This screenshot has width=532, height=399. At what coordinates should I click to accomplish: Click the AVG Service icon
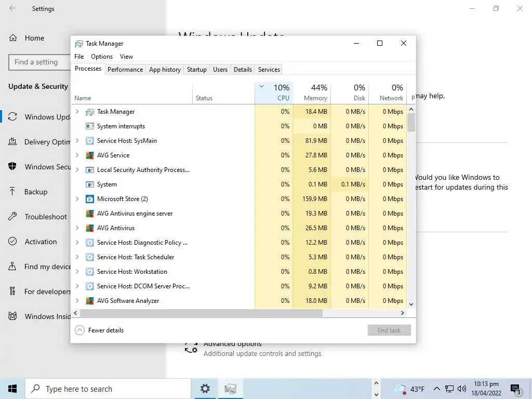(x=89, y=155)
